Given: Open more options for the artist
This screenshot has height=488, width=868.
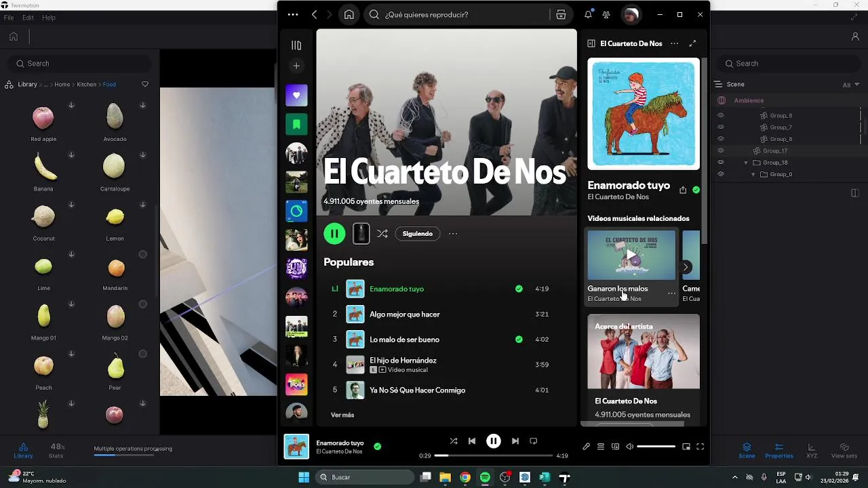Looking at the screenshot, I should (453, 234).
